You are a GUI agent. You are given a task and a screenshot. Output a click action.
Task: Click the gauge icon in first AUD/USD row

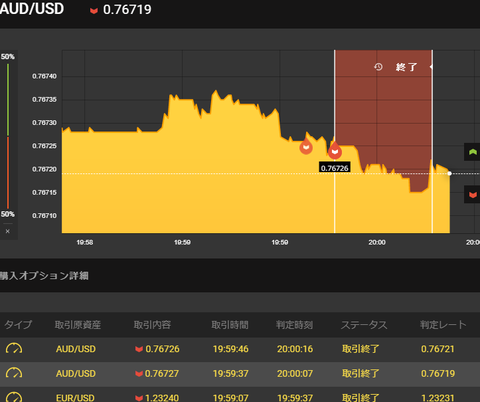(x=14, y=349)
